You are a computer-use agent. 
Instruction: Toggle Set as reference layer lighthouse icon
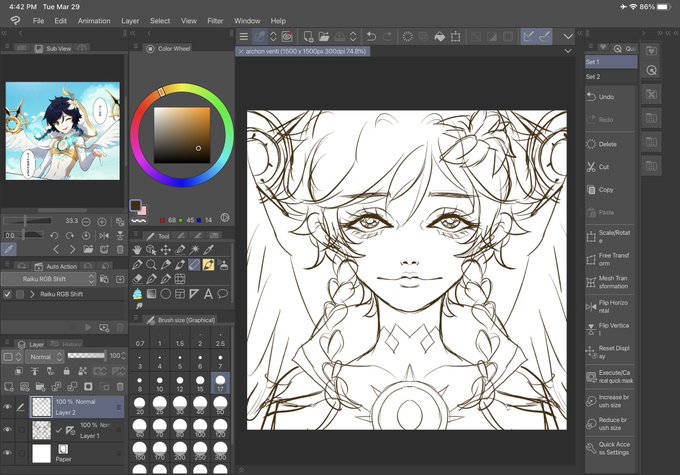coord(35,371)
